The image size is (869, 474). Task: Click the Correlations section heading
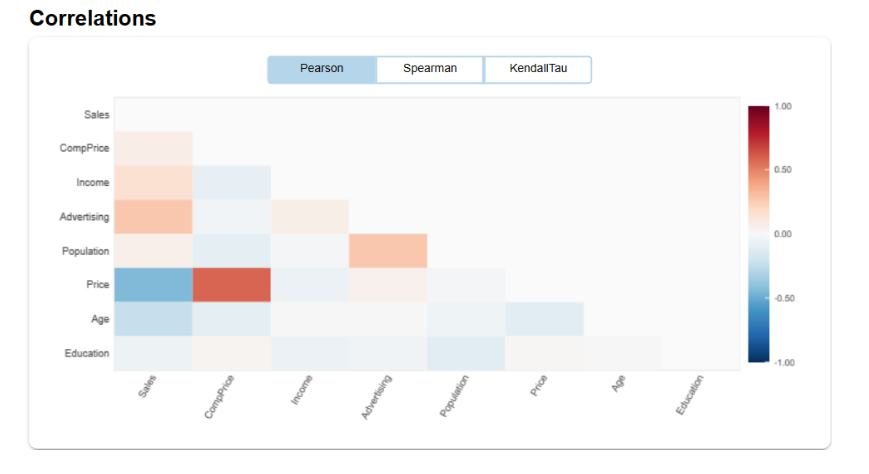coord(93,18)
